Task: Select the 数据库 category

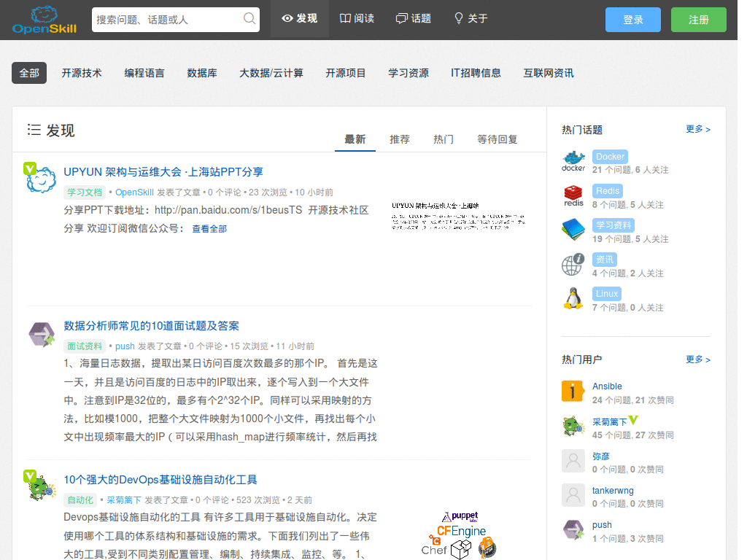Action: (x=202, y=73)
